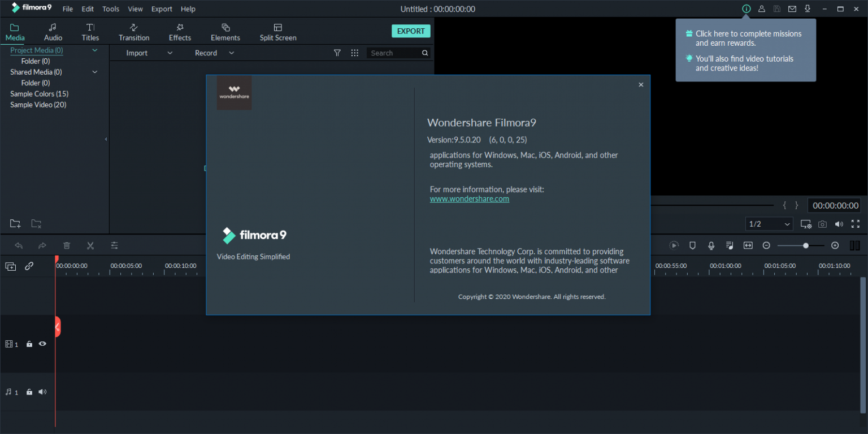The width and height of the screenshot is (868, 434).
Task: Toggle the track height view button
Action: pos(854,245)
